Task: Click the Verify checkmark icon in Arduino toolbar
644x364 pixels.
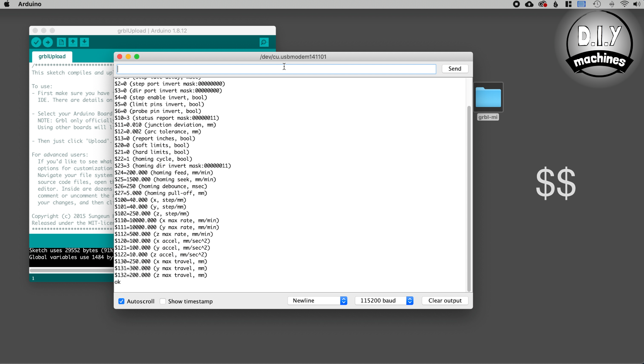Action: (x=36, y=42)
